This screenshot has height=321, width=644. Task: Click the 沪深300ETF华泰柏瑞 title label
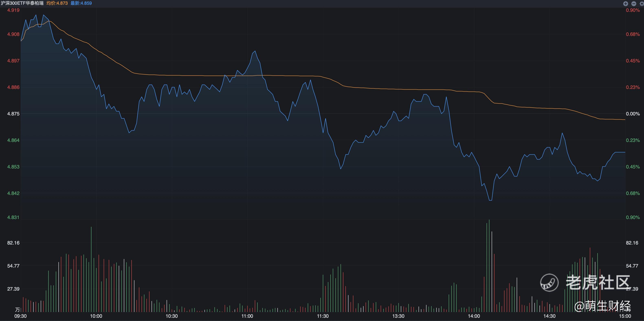click(x=22, y=3)
